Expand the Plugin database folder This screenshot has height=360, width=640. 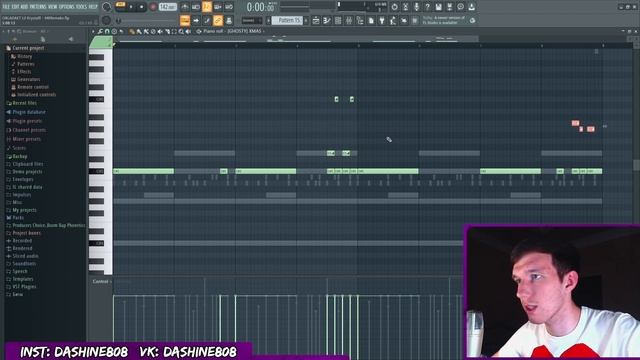click(x=25, y=112)
